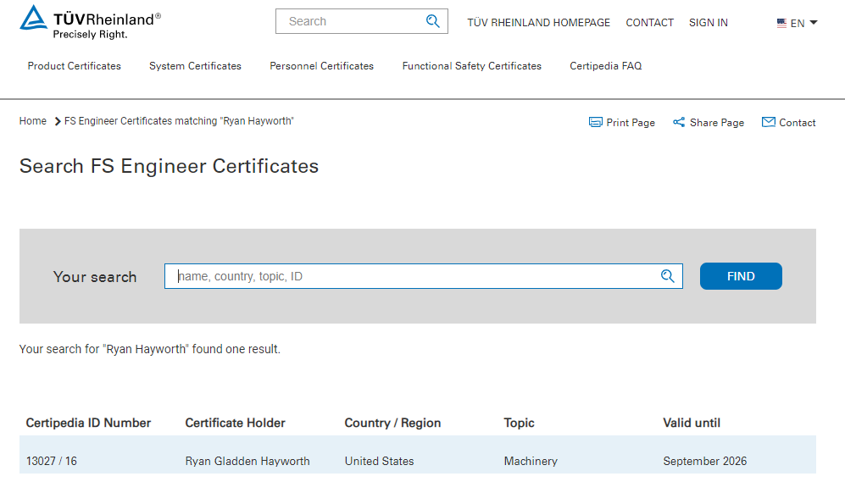This screenshot has height=504, width=845.
Task: Click the printer icon for Print Page
Action: click(x=596, y=122)
